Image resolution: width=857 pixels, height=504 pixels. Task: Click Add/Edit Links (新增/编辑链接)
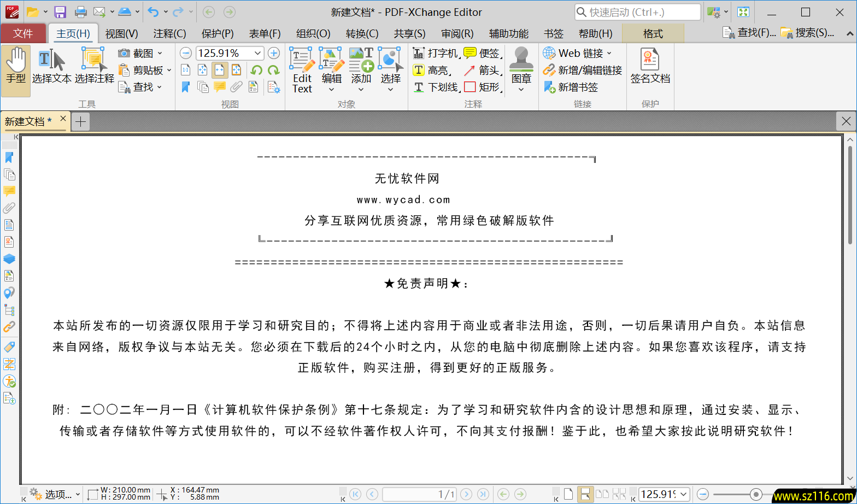pos(583,70)
